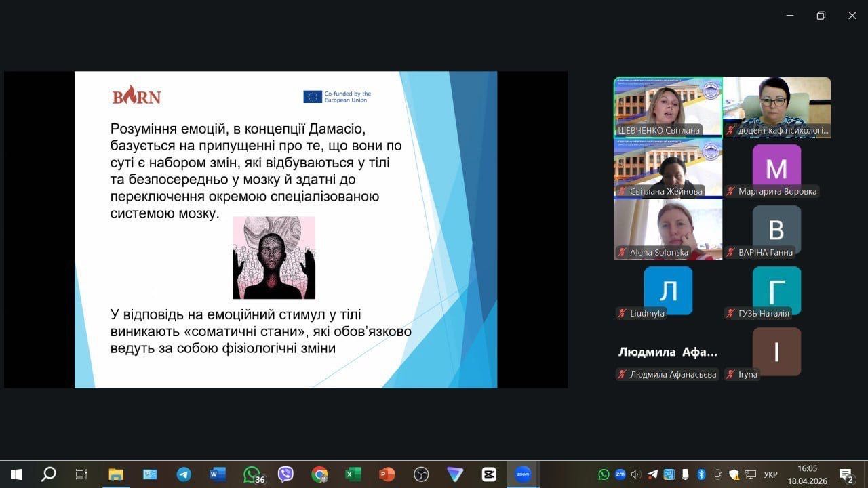The height and width of the screenshot is (488, 868).
Task: Open Microsoft Word from the taskbar
Action: point(218,474)
